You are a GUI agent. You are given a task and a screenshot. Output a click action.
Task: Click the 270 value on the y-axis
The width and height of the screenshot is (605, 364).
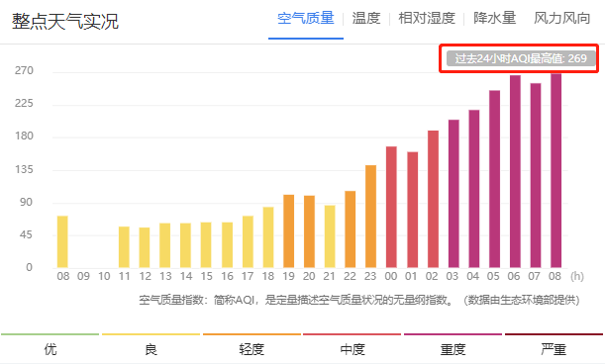[x=25, y=70]
